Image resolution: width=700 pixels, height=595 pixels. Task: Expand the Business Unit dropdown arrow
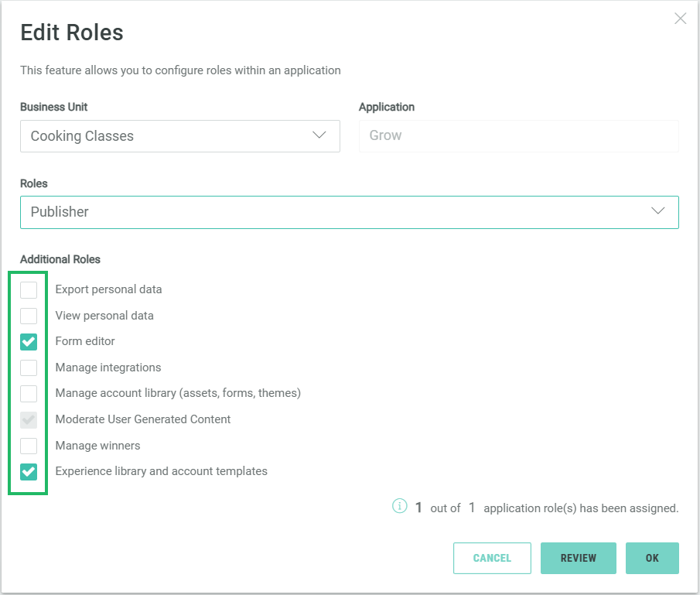(x=319, y=135)
